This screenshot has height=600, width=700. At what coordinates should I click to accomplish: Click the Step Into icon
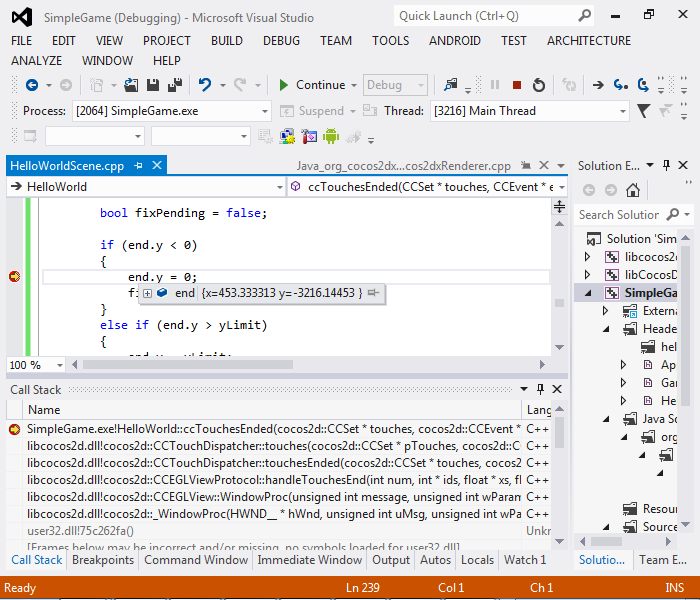pos(621,85)
